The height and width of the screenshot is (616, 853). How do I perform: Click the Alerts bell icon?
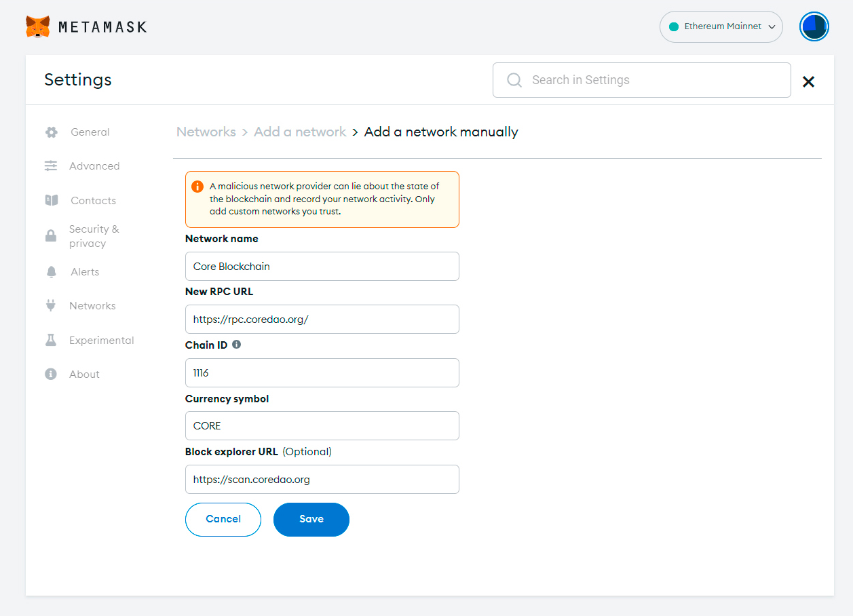point(52,272)
